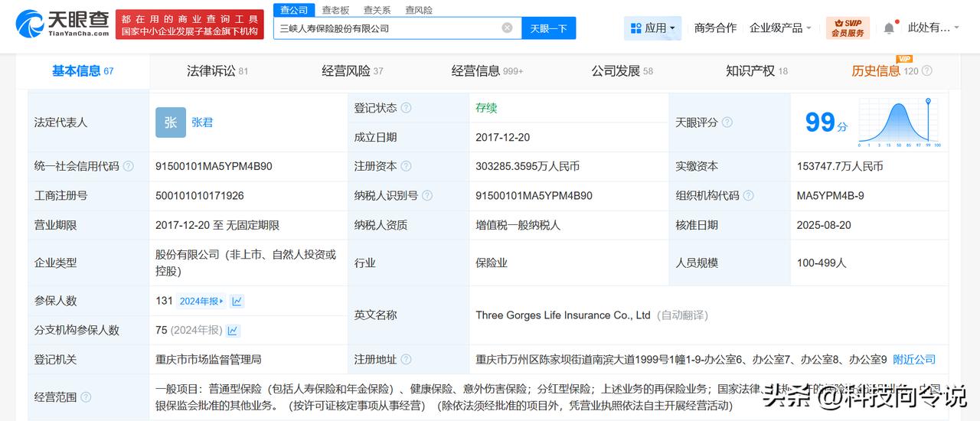This screenshot has width=980, height=421.
Task: Select 核准日期 value 2025-08-20
Action: [824, 225]
